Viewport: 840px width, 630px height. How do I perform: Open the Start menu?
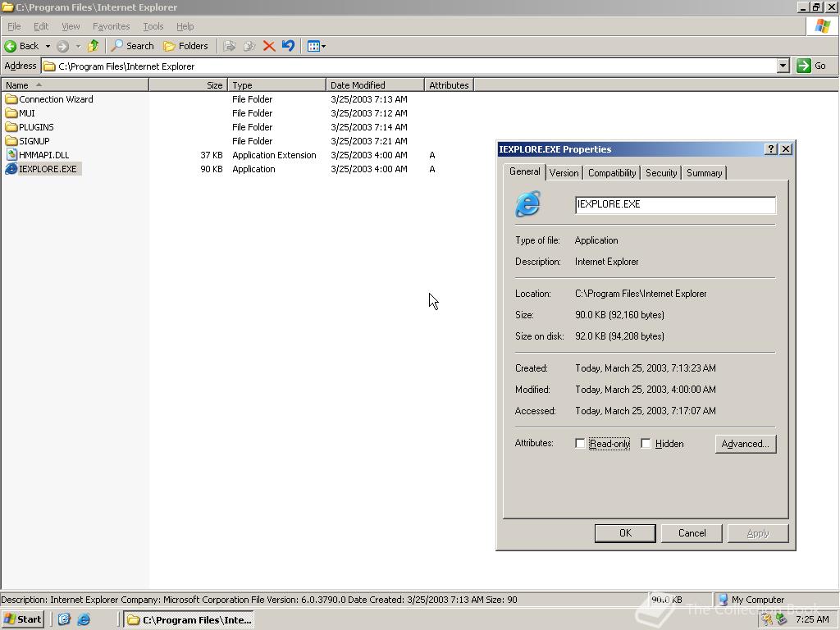(22, 619)
